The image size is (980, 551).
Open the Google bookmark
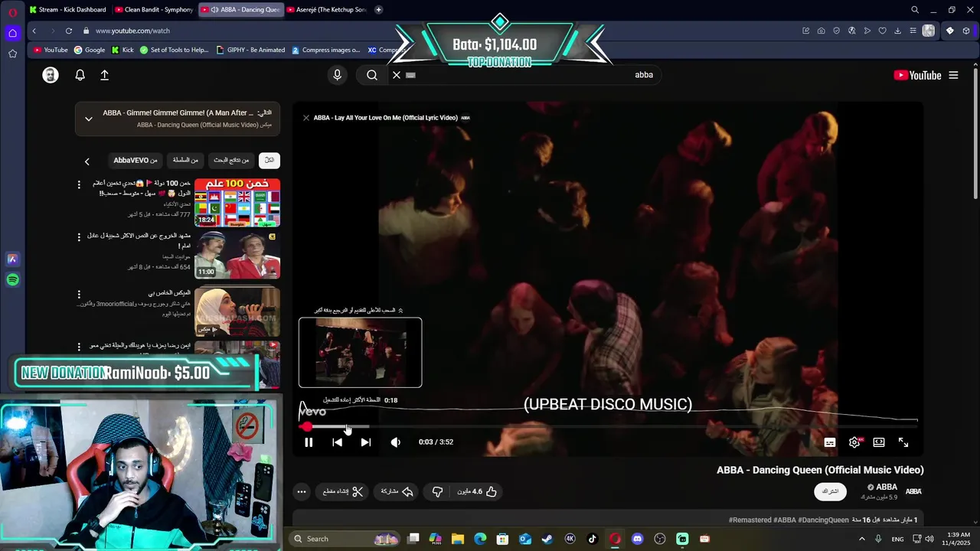(x=90, y=50)
